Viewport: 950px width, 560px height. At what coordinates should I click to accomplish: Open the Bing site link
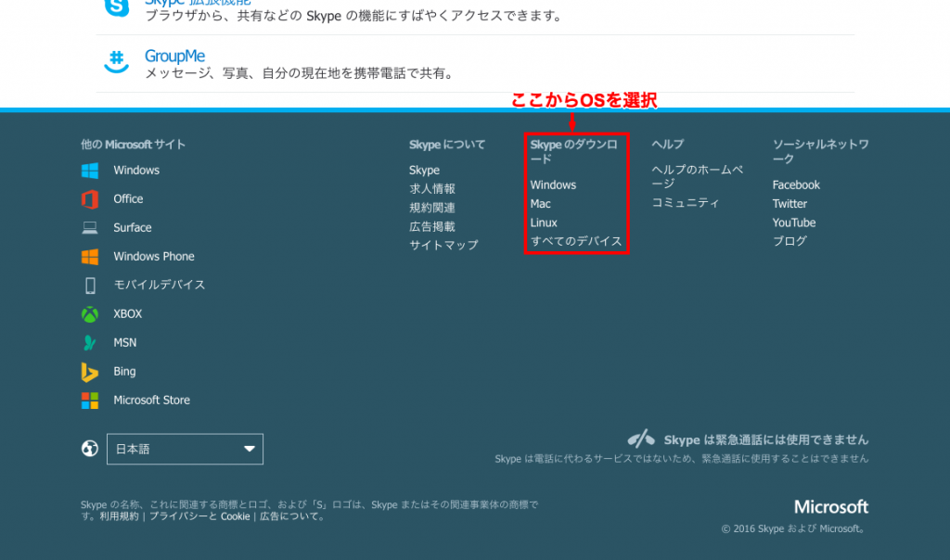coord(124,371)
